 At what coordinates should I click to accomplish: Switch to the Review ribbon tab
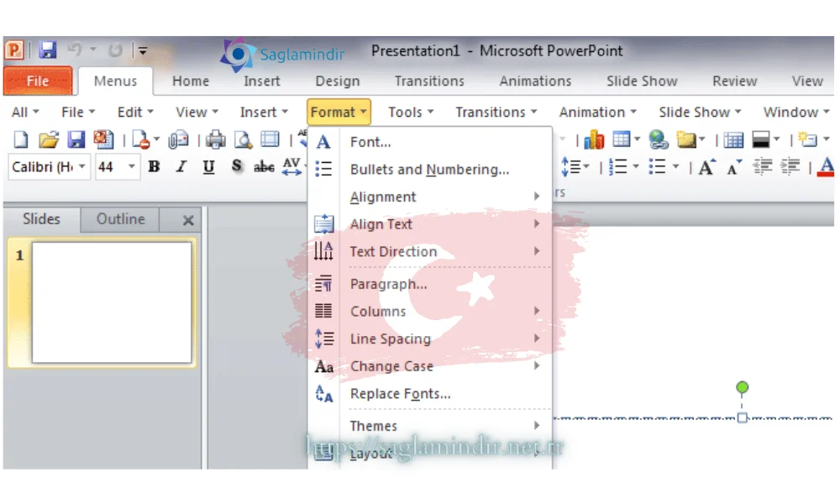point(734,81)
